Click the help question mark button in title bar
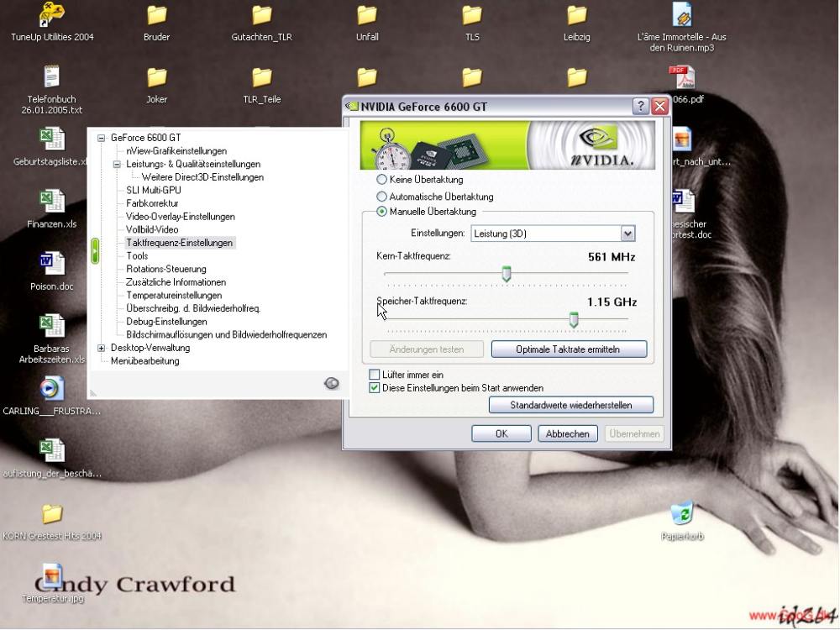Image resolution: width=840 pixels, height=630 pixels. [641, 106]
